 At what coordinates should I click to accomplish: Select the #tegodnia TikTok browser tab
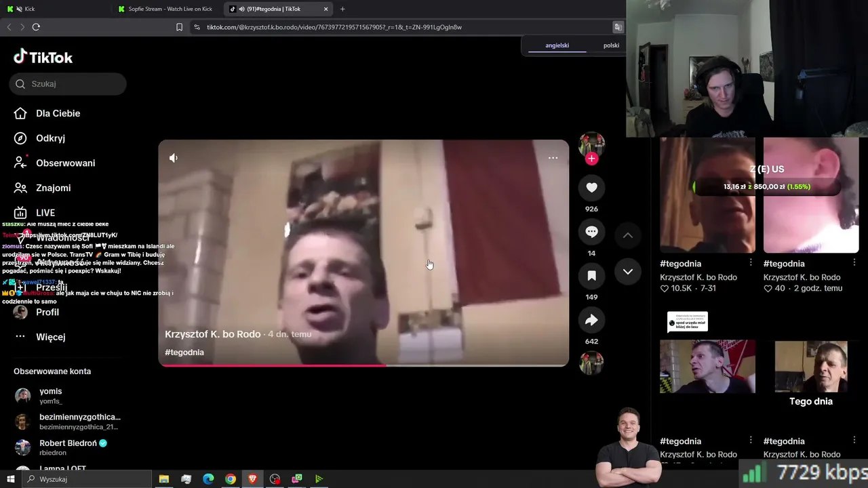tap(278, 9)
